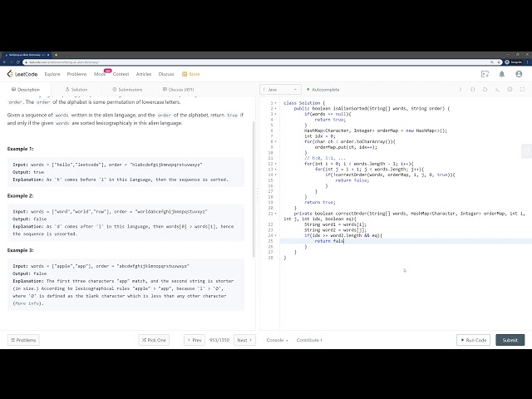Switch to the Description tab
Viewport: 532px width, 399px height.
(26, 90)
